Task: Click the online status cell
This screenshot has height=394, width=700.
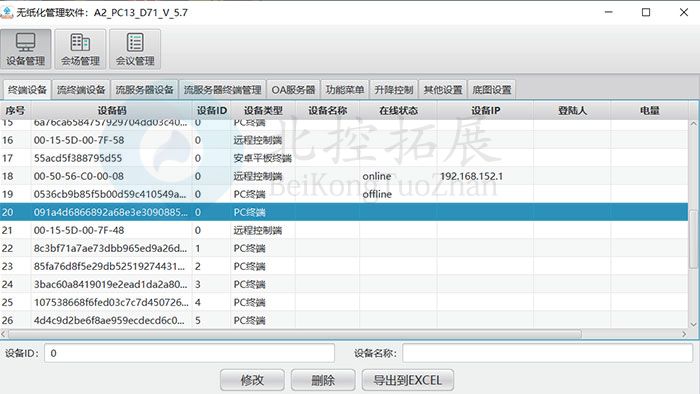Action: point(376,176)
